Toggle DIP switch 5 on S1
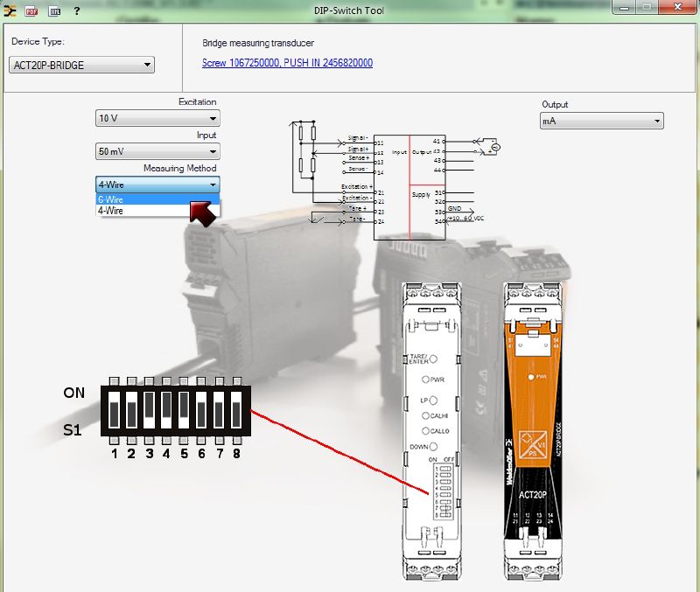 184,410
